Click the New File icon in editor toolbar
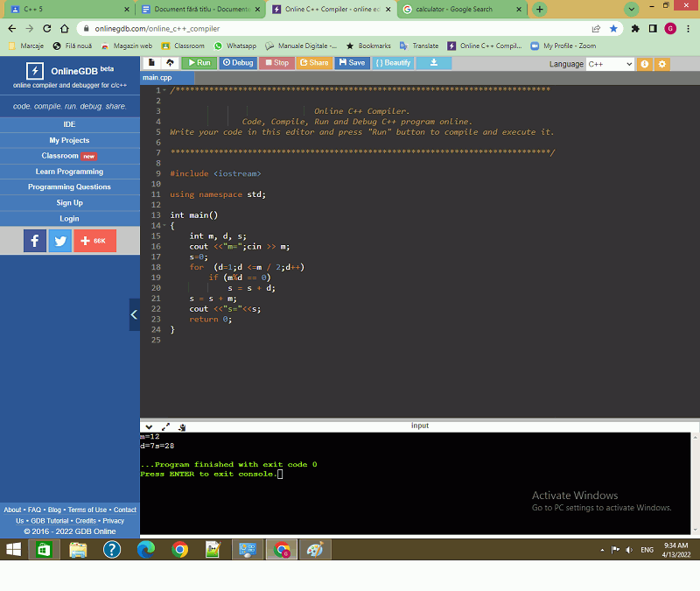Image resolution: width=700 pixels, height=591 pixels. click(151, 63)
